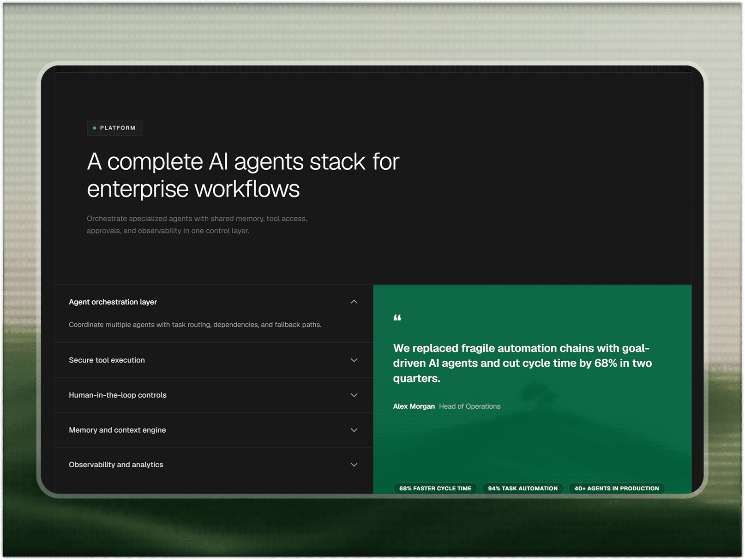The image size is (745, 560).
Task: Expand Secure tool execution chevron
Action: tap(354, 360)
